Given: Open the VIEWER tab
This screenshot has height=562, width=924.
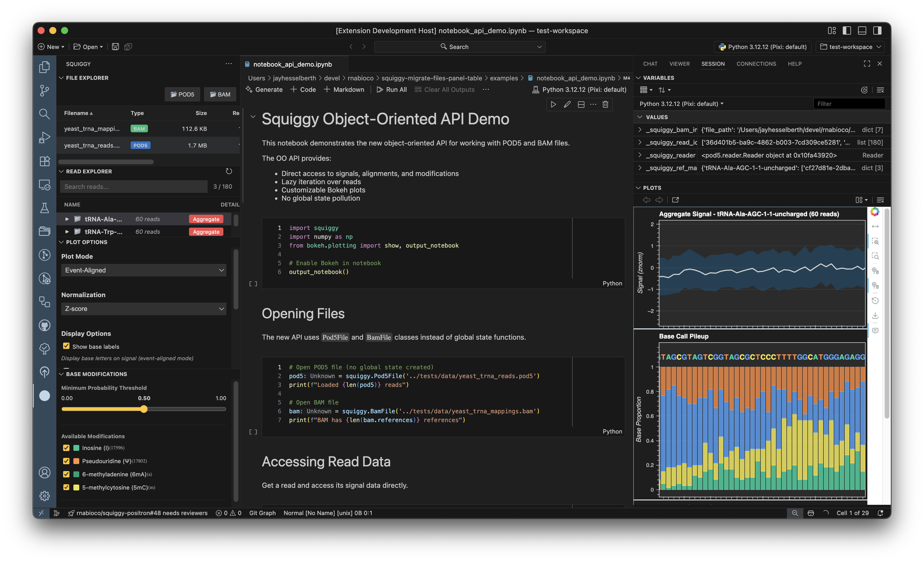Looking at the screenshot, I should pyautogui.click(x=679, y=64).
